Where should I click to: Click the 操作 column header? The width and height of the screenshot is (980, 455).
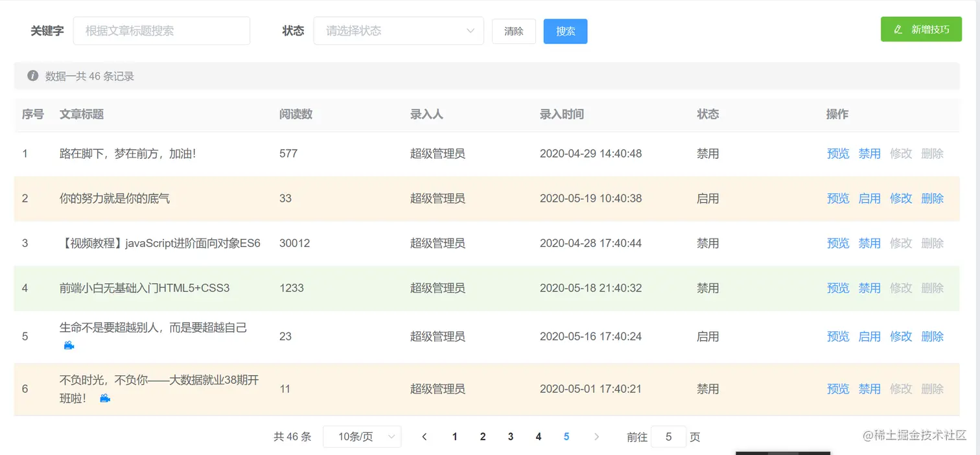(x=837, y=114)
